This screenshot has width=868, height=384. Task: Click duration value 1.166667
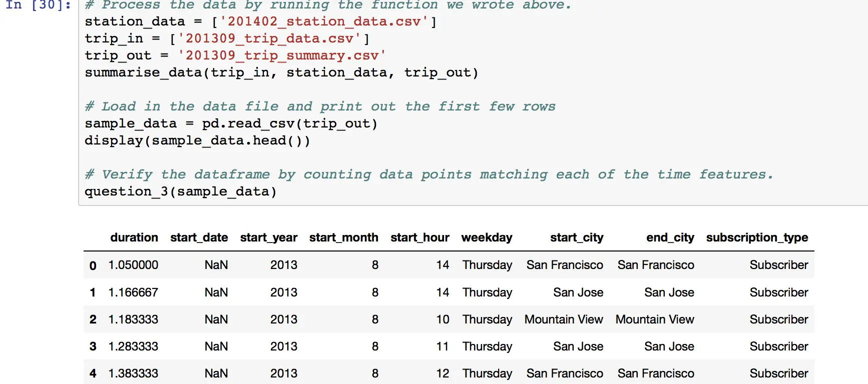pyautogui.click(x=133, y=292)
